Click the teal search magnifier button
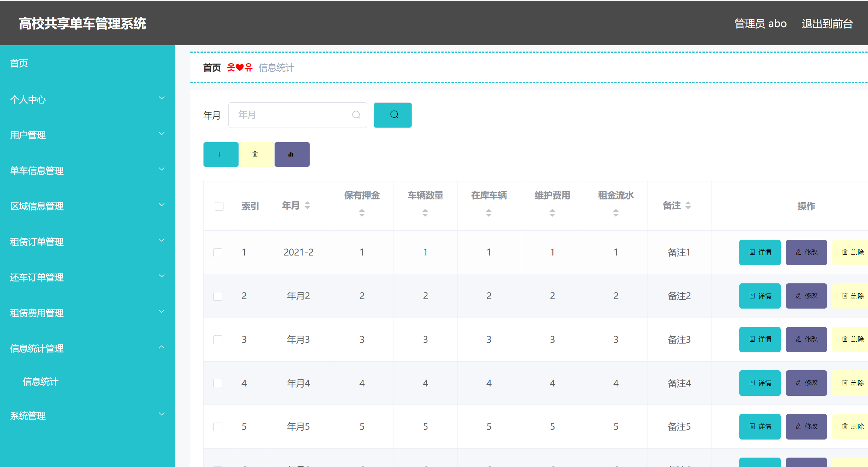Viewport: 868px width, 467px height. [x=392, y=115]
